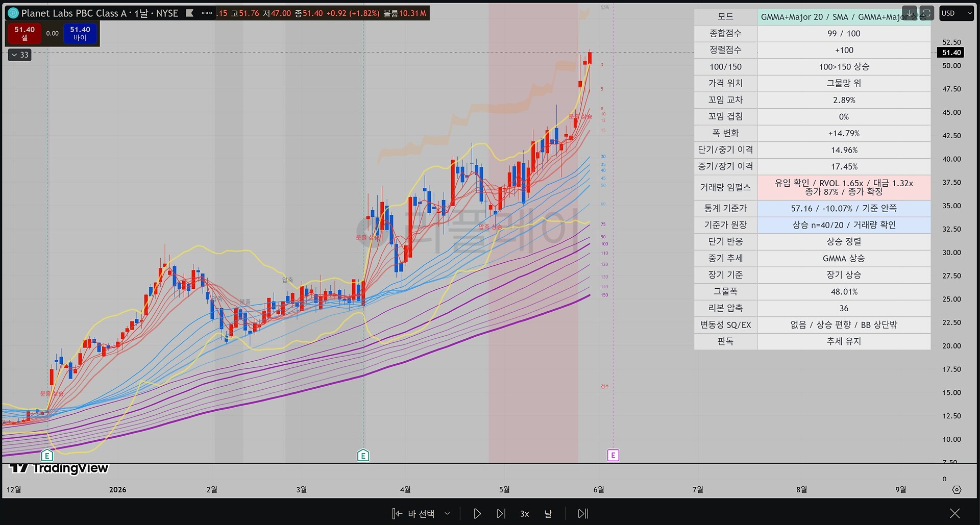The image size is (980, 525).
Task: Click the volume readout 10.31 M
Action: click(412, 13)
